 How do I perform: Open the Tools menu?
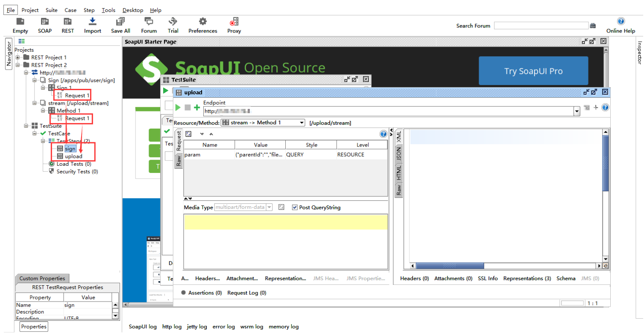point(108,10)
